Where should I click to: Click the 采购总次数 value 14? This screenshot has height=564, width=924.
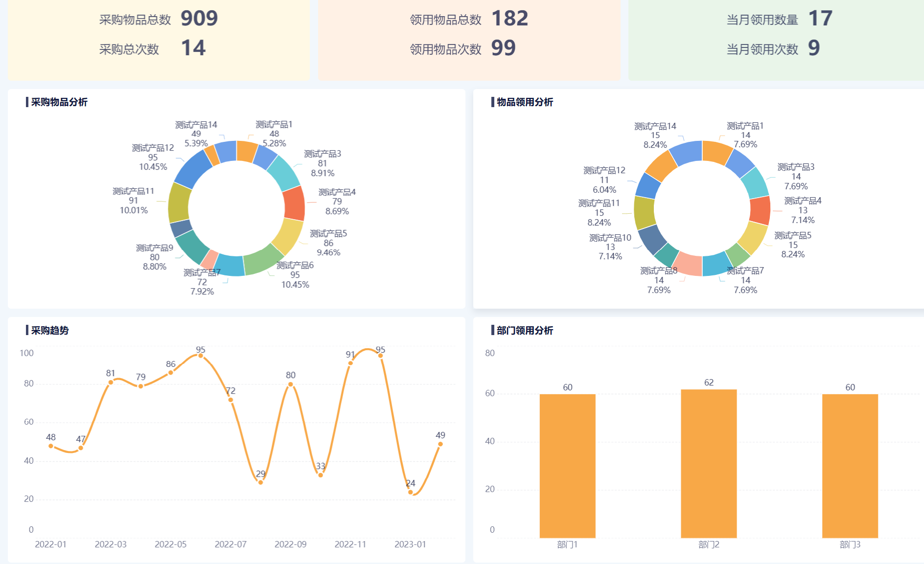pyautogui.click(x=193, y=48)
